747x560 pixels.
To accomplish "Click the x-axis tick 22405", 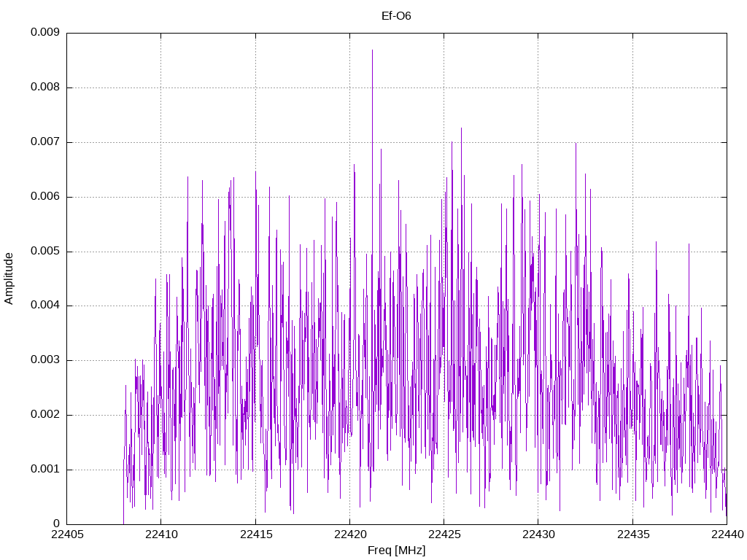I will 66,534.
